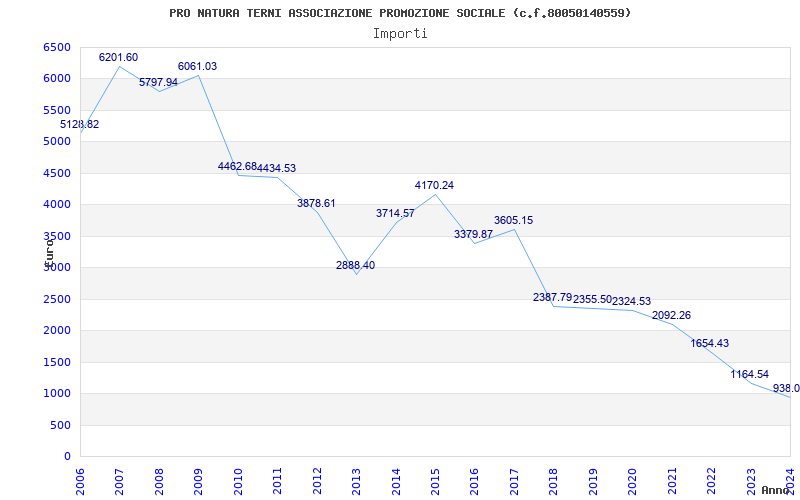Click the 2092.26 value label
This screenshot has width=800, height=500.
(x=671, y=316)
